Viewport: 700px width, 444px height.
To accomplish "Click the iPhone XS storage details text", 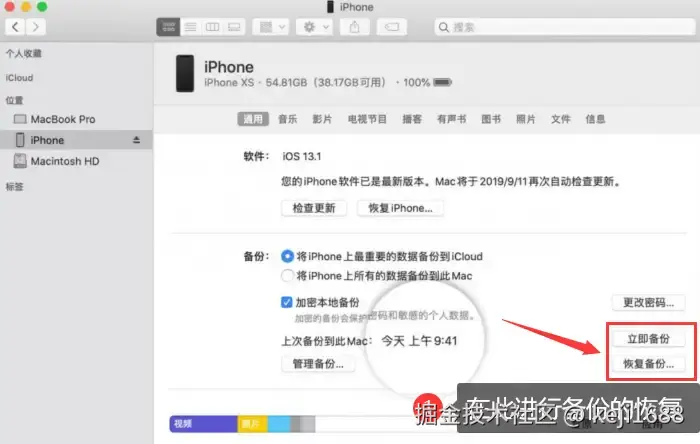I will tap(295, 83).
